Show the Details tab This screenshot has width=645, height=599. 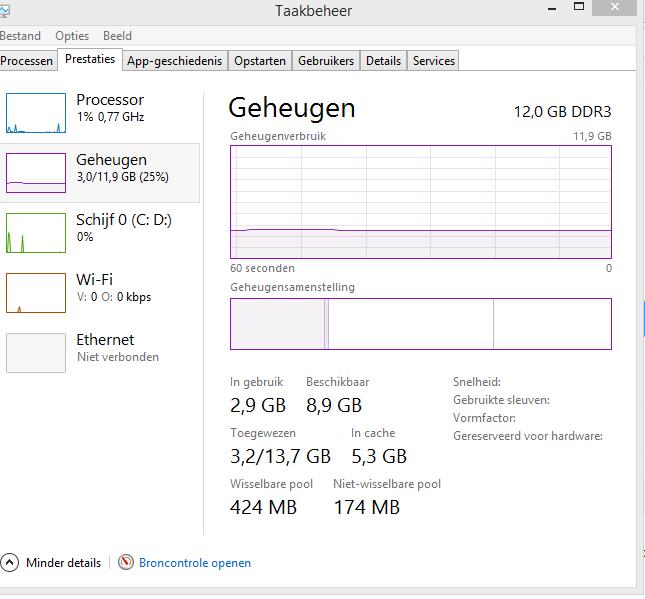point(383,61)
